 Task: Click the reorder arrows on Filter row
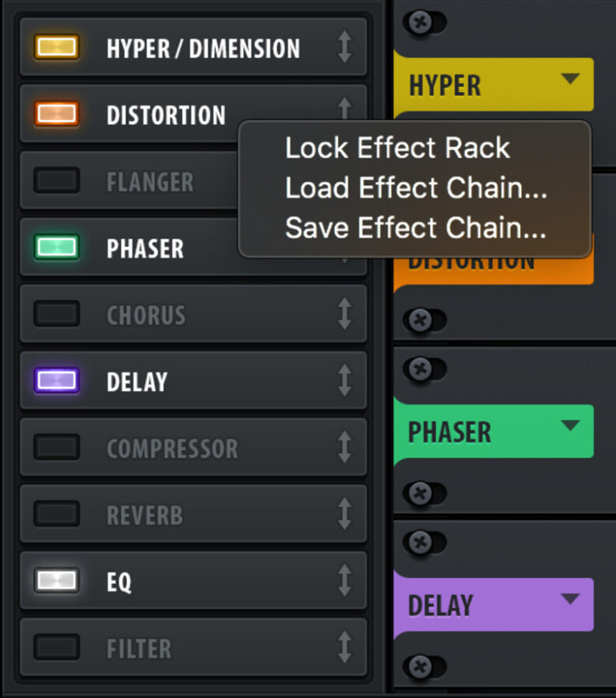[x=344, y=648]
